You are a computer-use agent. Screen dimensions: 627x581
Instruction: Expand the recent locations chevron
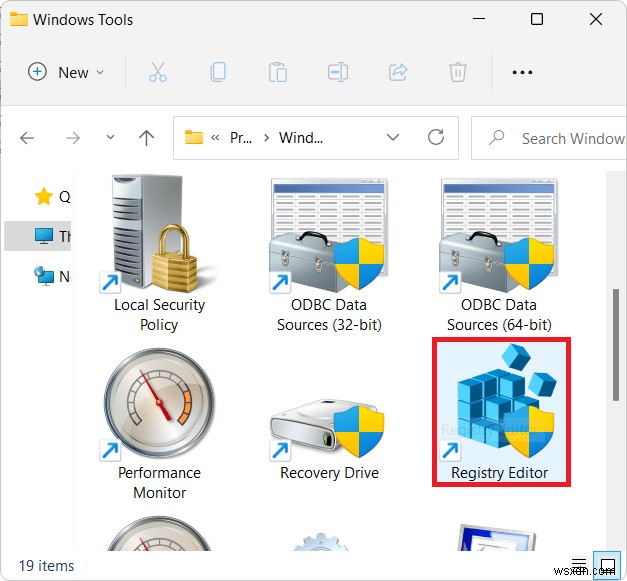[x=110, y=137]
